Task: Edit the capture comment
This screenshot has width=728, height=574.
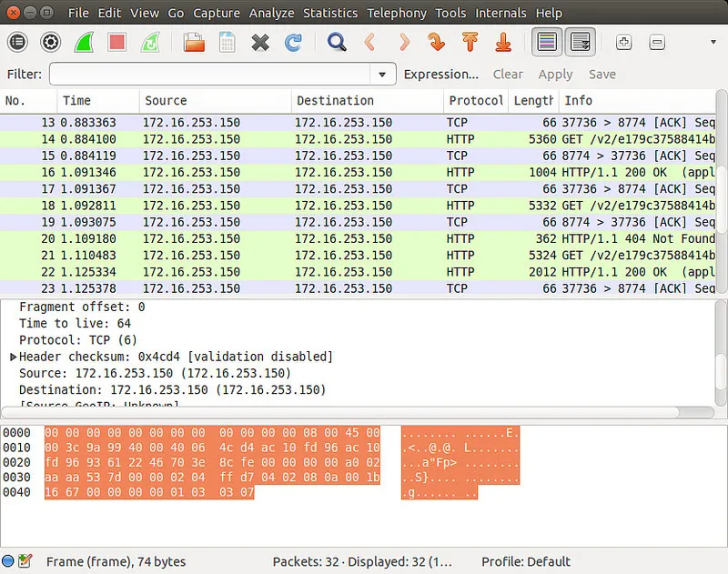Action: [x=27, y=562]
